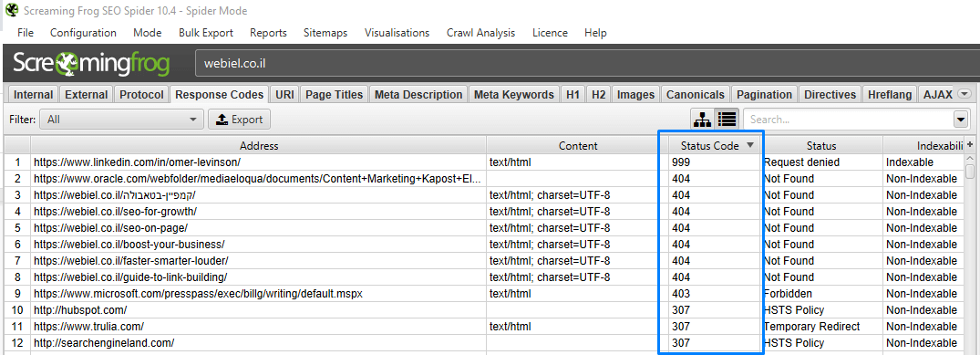Click the Address column header
The height and width of the screenshot is (355, 980).
tap(259, 145)
